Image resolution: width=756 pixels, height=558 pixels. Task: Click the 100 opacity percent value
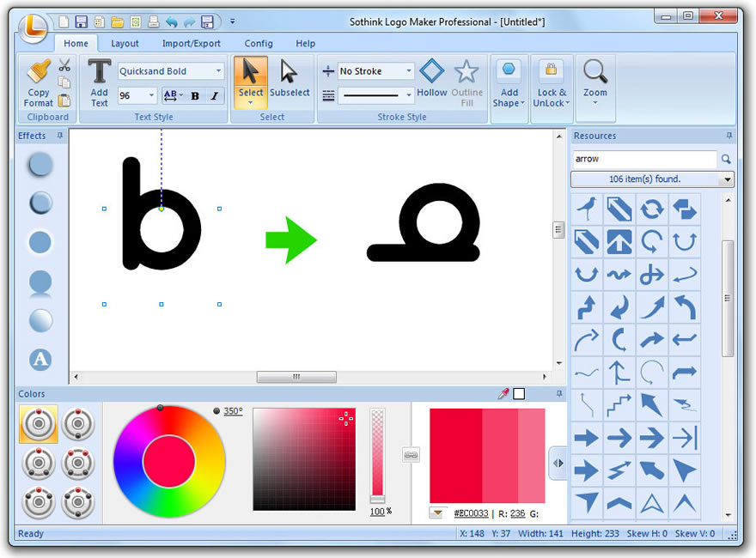(377, 512)
